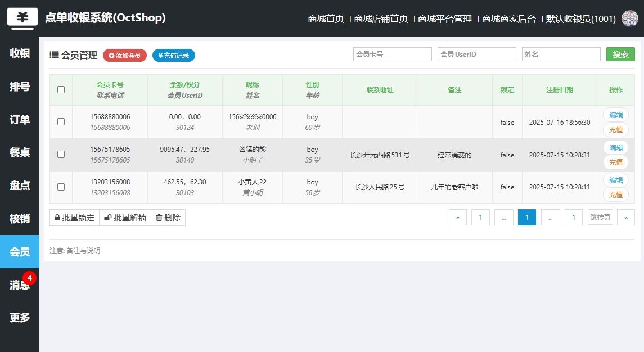The width and height of the screenshot is (644, 352).
Task: Click the OctShop yen logo icon
Action: click(22, 19)
